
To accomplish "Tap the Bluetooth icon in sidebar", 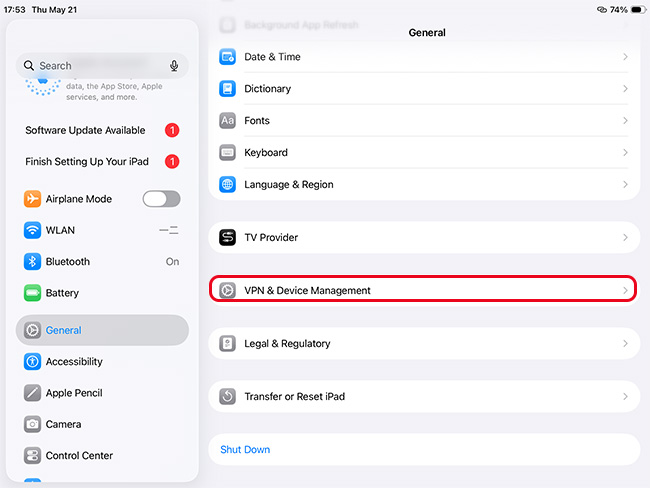I will [x=32, y=262].
